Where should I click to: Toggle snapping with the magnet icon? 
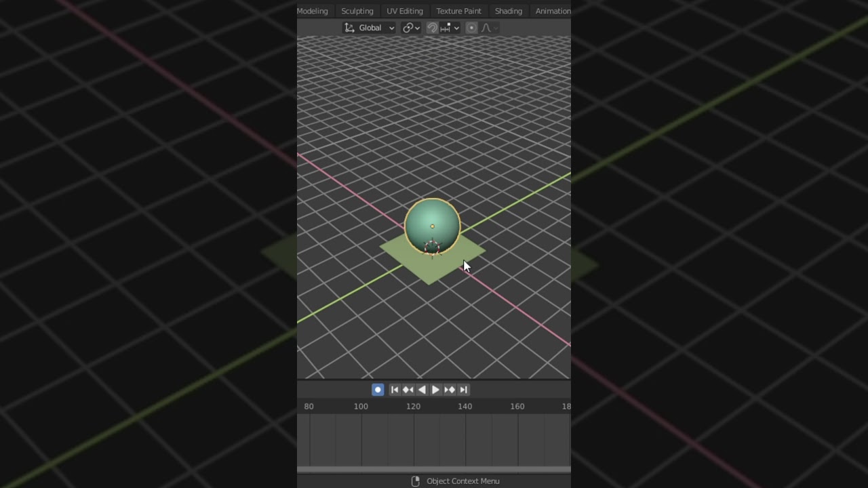(432, 28)
